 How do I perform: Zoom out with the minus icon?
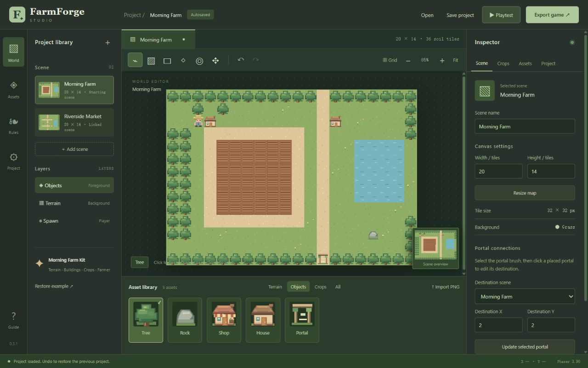(408, 60)
